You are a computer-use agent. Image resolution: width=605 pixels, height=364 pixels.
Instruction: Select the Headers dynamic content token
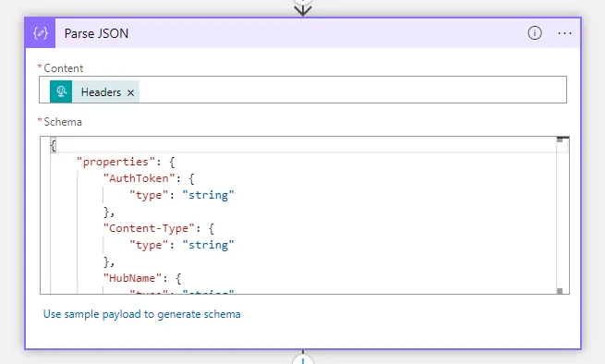pyautogui.click(x=94, y=91)
